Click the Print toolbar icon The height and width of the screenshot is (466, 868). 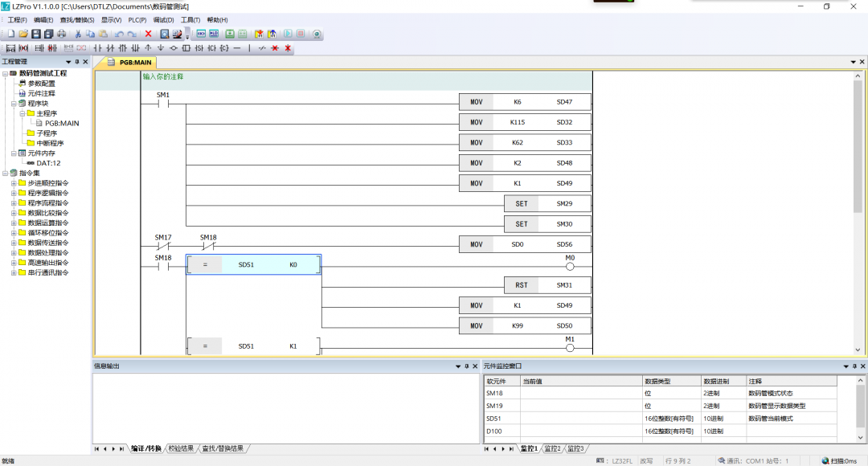[x=62, y=34]
